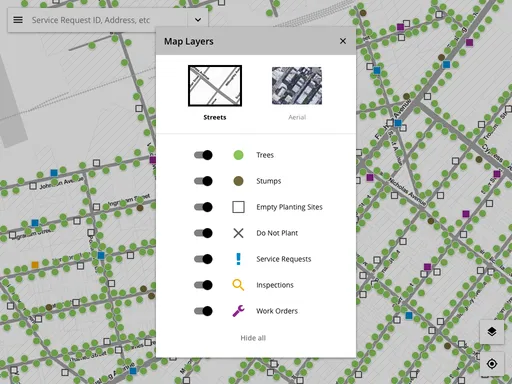Click the Map Layers panel title

pos(189,41)
